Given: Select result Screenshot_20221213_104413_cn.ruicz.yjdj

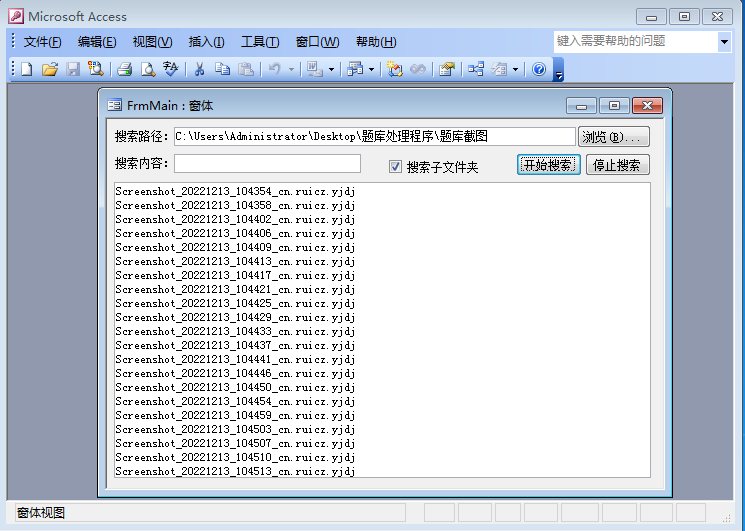Looking at the screenshot, I should pyautogui.click(x=235, y=262).
